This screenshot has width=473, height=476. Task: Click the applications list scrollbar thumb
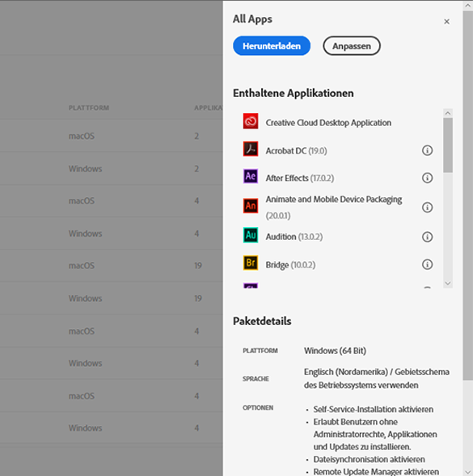coord(447,145)
